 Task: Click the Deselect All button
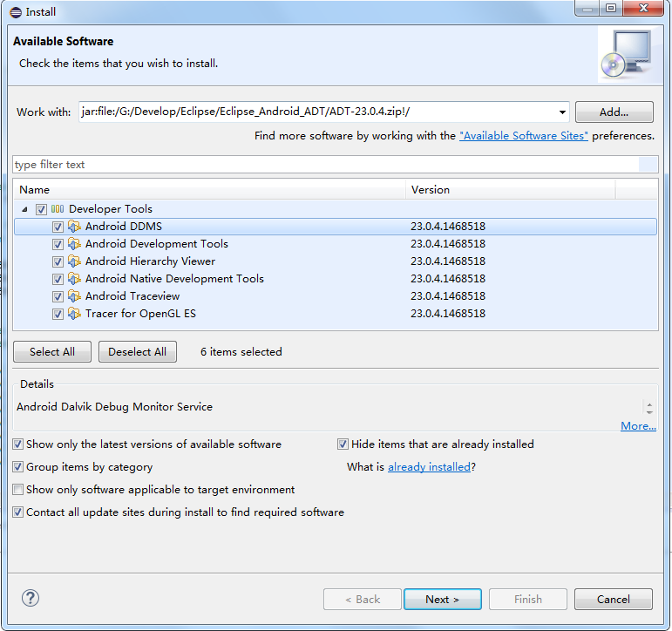[x=138, y=352]
